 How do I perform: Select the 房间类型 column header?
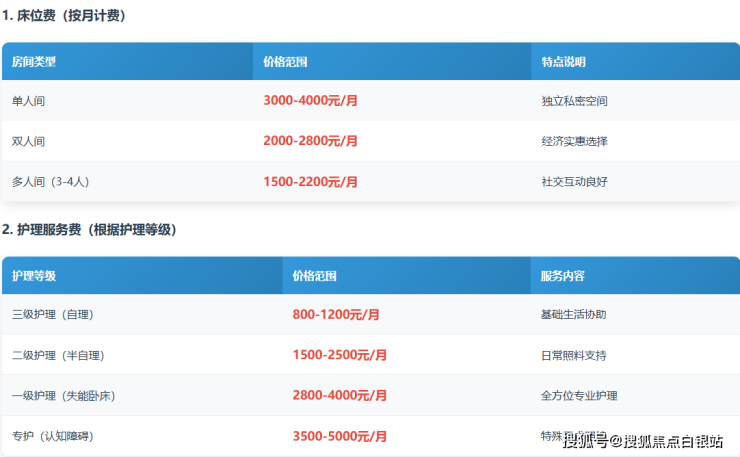34,62
